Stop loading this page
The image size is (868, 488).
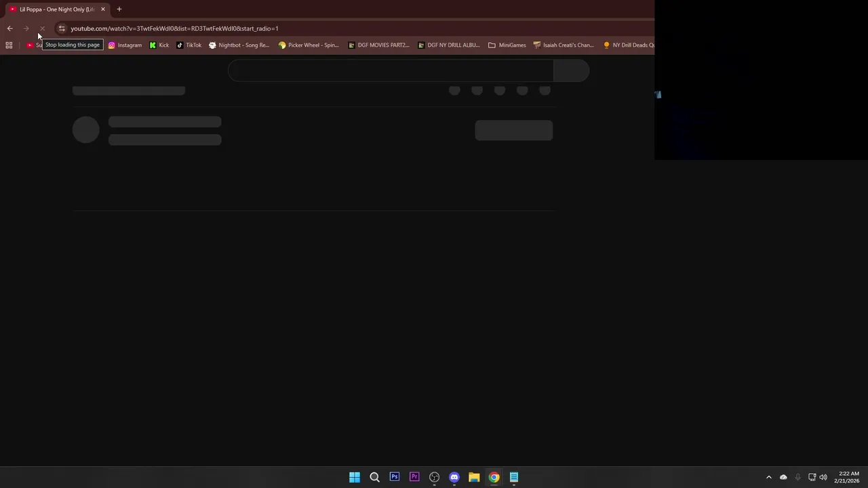click(41, 28)
